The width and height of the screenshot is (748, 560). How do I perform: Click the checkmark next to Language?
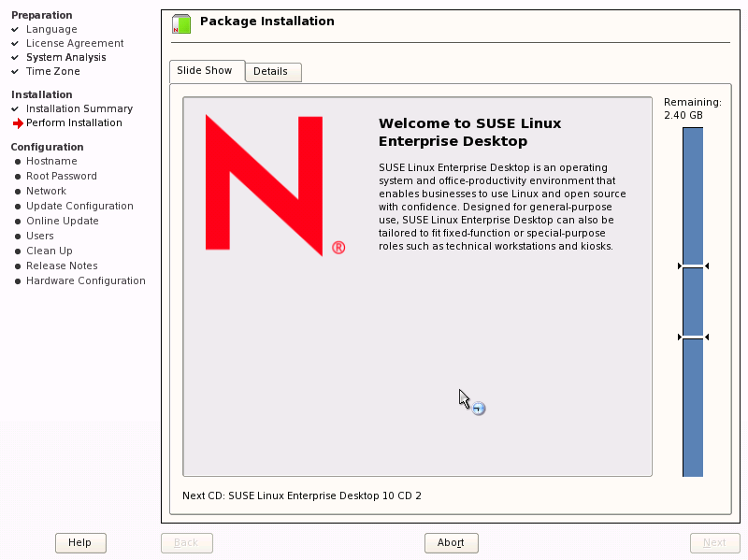tap(15, 30)
